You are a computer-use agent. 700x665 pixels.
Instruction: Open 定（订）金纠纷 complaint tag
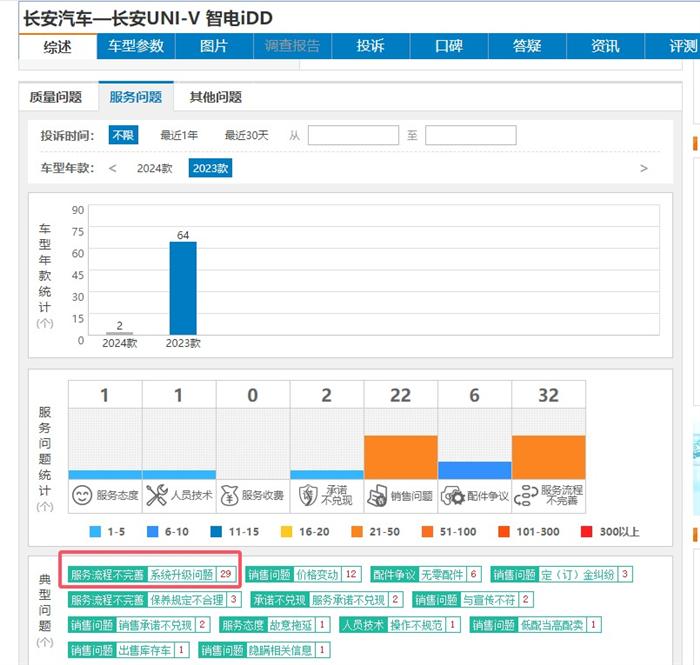tap(562, 574)
